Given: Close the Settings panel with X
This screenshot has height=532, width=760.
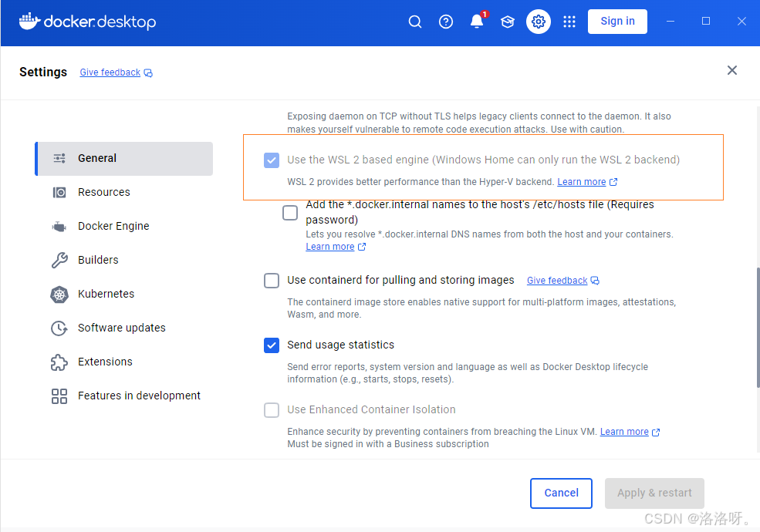Looking at the screenshot, I should [x=732, y=70].
